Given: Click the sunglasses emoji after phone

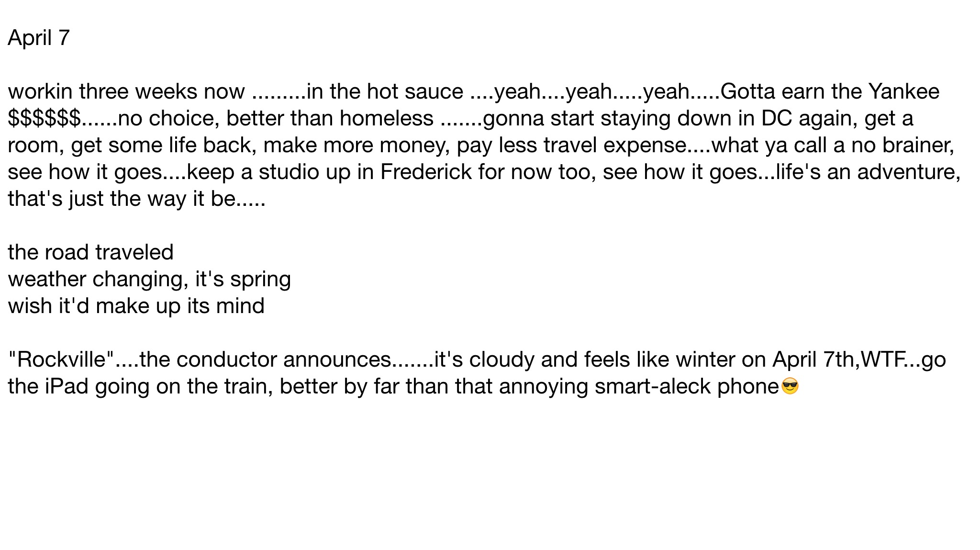Looking at the screenshot, I should [x=790, y=386].
